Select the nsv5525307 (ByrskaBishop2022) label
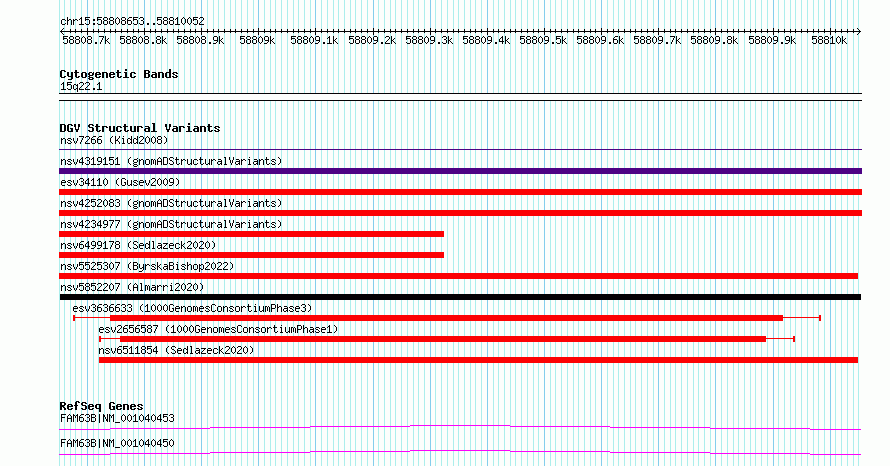Viewport: 890px width, 466px height. click(147, 266)
